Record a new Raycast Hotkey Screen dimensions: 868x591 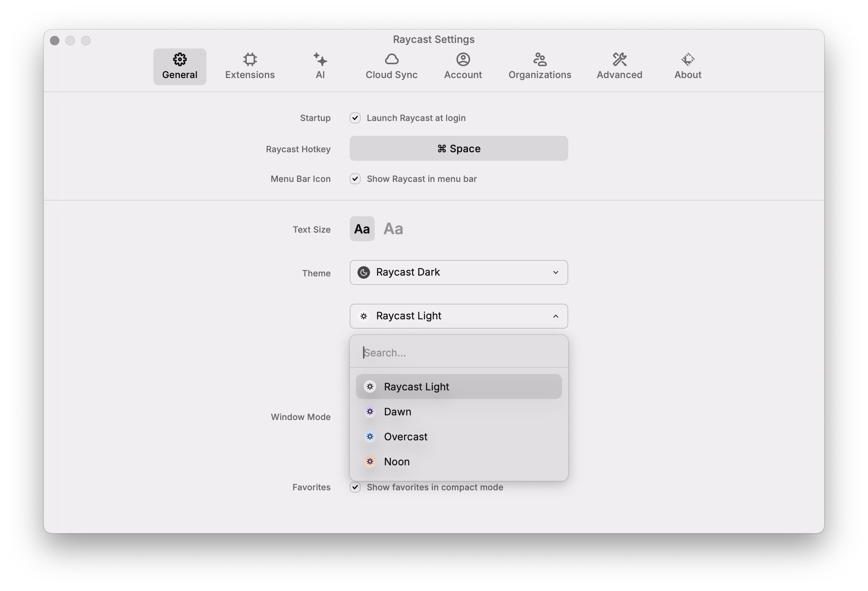click(459, 148)
